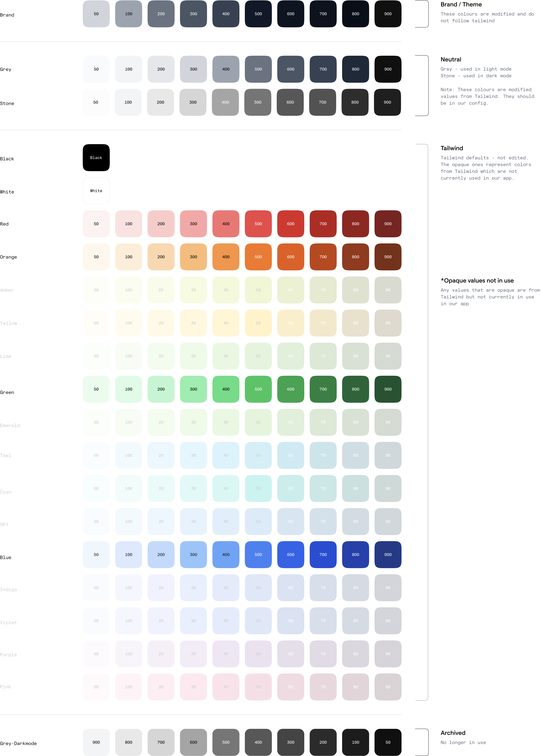Click the Brand 500 color swatch

tap(258, 14)
